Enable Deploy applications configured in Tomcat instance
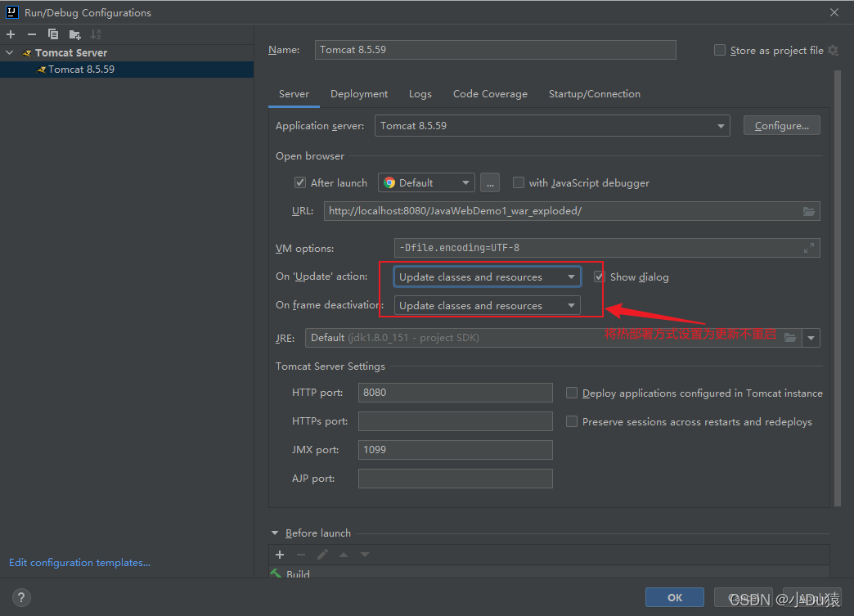The height and width of the screenshot is (616, 854). point(571,393)
